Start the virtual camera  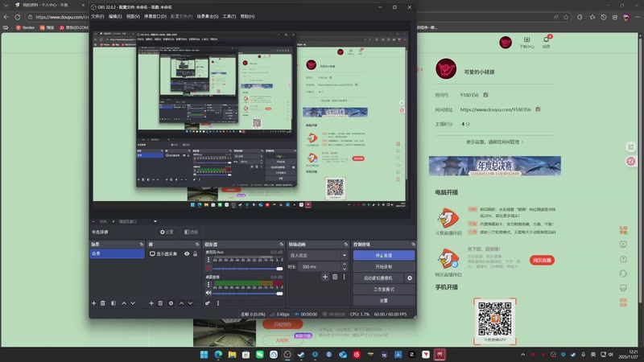point(378,278)
